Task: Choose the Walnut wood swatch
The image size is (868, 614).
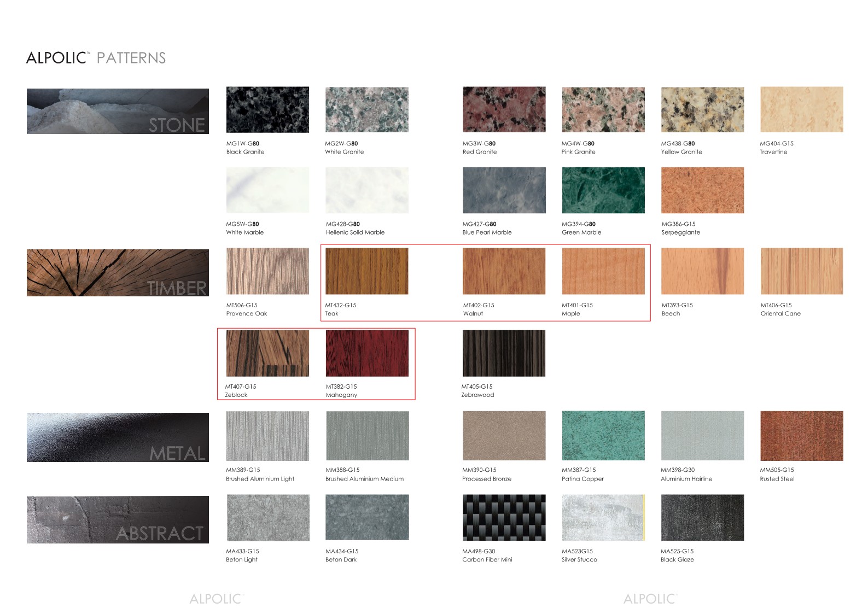Action: pyautogui.click(x=504, y=271)
